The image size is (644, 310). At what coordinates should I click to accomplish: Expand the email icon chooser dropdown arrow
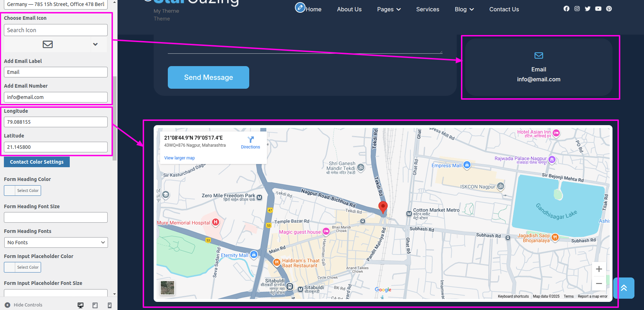tap(95, 45)
